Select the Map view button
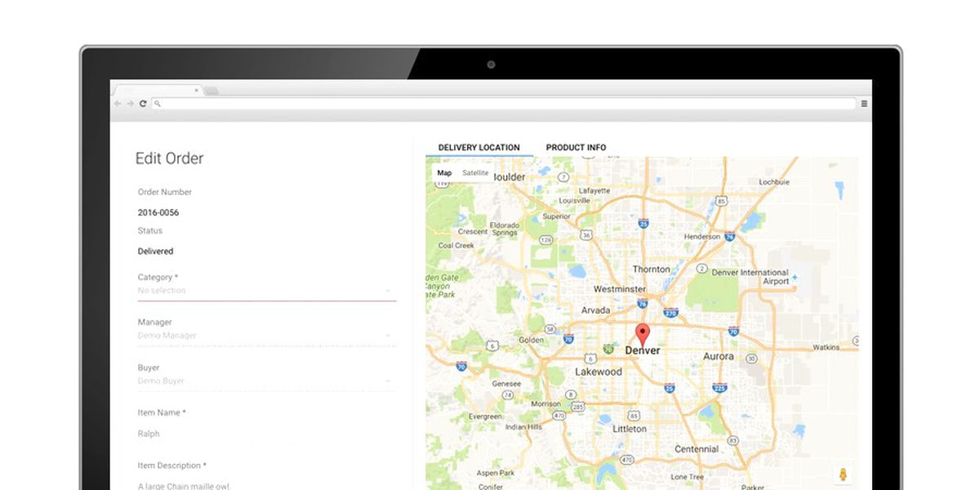Image resolution: width=980 pixels, height=490 pixels. (x=444, y=173)
